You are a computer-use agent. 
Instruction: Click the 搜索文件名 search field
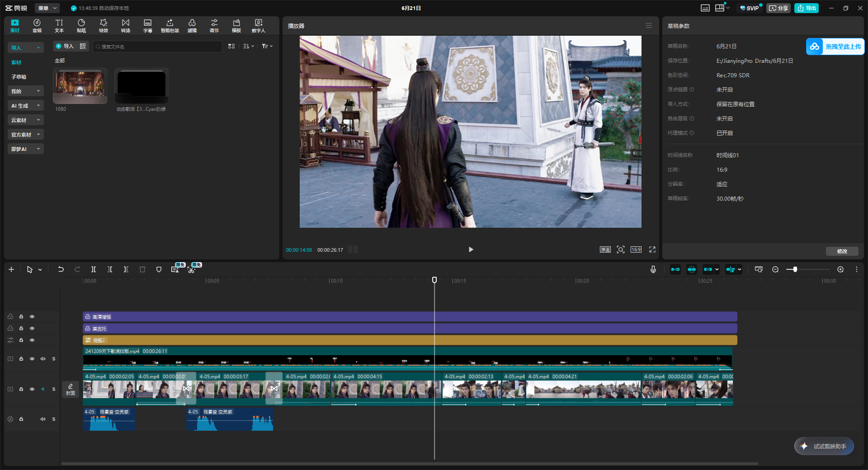tap(158, 47)
